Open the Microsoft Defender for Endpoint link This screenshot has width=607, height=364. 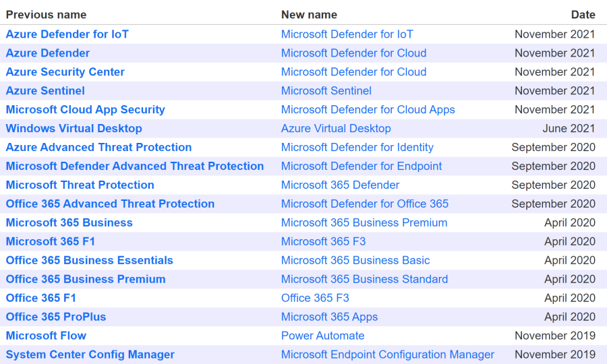[362, 166]
